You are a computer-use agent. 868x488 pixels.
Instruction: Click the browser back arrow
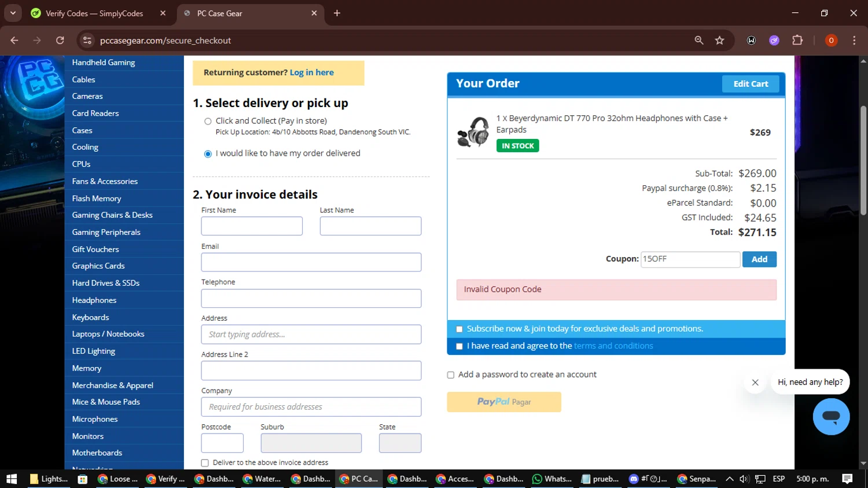click(x=14, y=41)
